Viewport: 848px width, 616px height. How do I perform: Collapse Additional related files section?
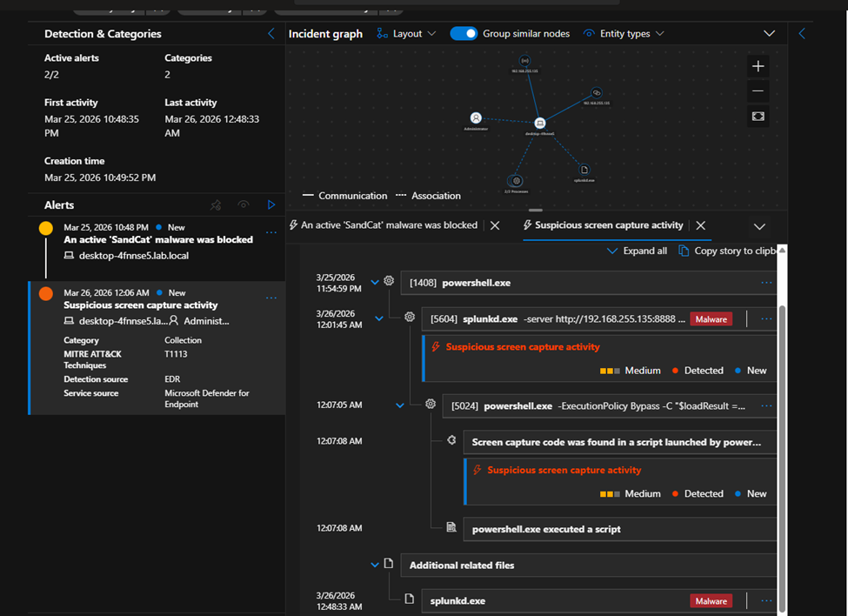point(375,565)
